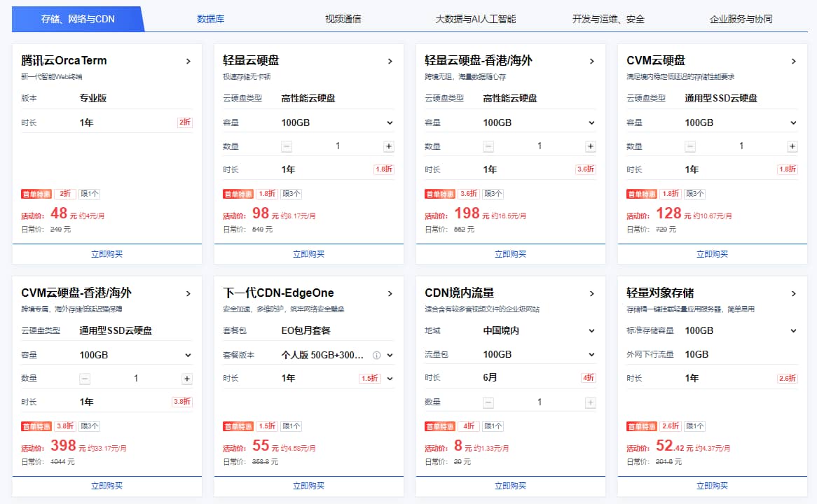Image resolution: width=817 pixels, height=504 pixels.
Task: Open the 轻量云硬盘-香港/海外 card arrow
Action: (591, 62)
